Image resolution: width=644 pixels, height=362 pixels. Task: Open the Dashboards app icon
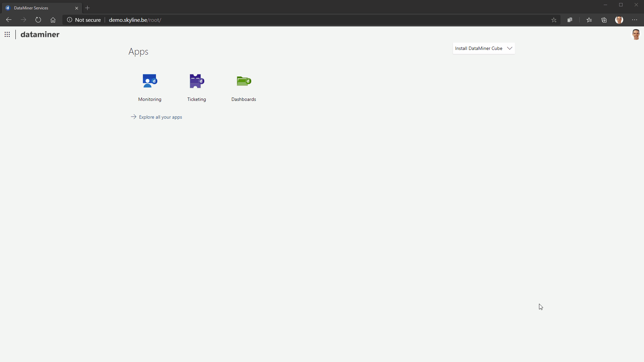tap(244, 81)
